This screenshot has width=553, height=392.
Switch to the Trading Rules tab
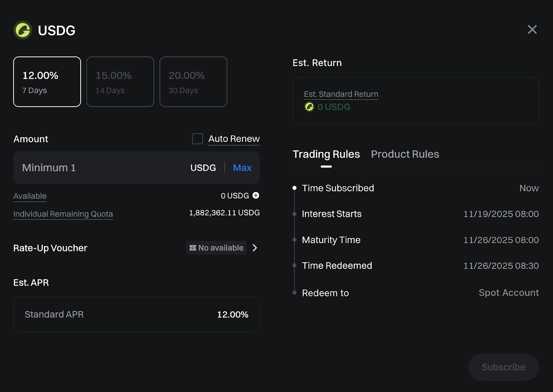[x=326, y=154]
